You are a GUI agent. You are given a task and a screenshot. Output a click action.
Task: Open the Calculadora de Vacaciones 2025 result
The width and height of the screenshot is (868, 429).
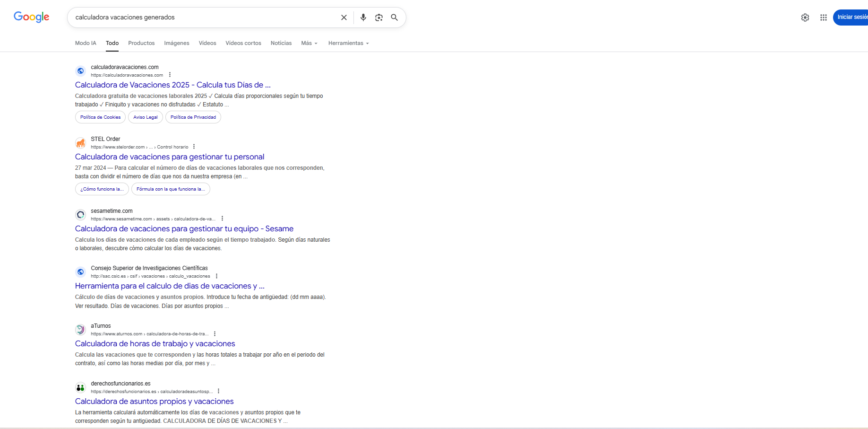click(x=172, y=85)
